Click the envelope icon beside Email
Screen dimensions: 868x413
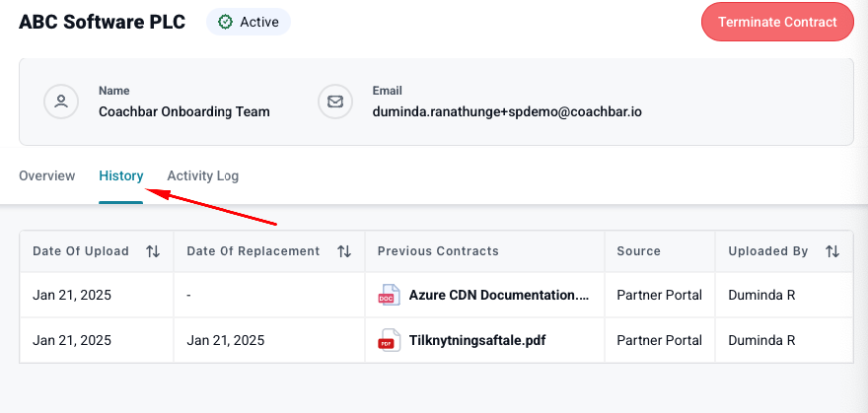click(x=335, y=102)
